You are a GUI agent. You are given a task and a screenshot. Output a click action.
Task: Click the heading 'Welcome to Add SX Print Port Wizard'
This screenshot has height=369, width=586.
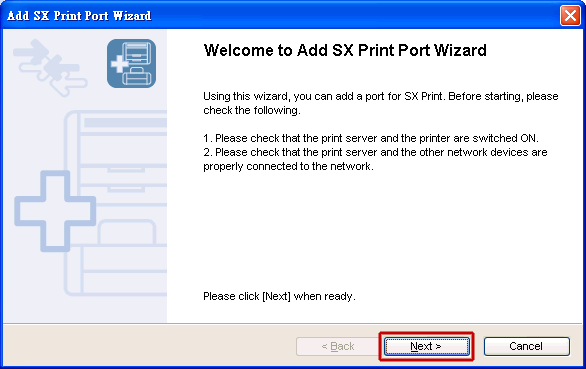coord(345,50)
